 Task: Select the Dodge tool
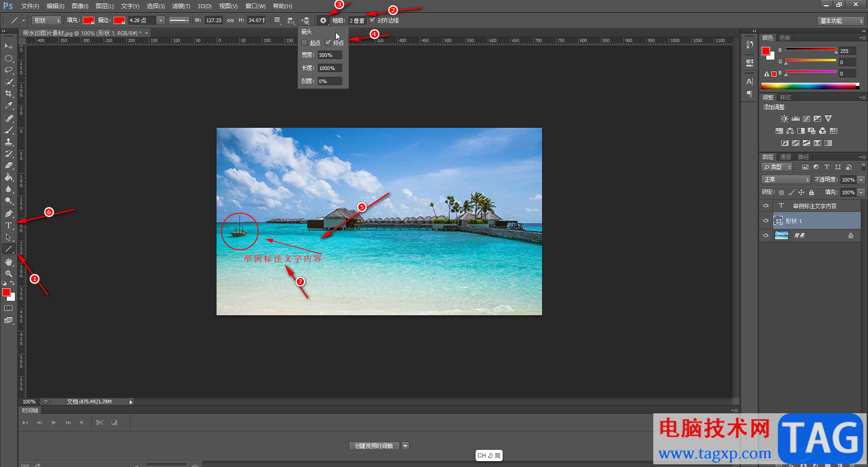pos(9,201)
